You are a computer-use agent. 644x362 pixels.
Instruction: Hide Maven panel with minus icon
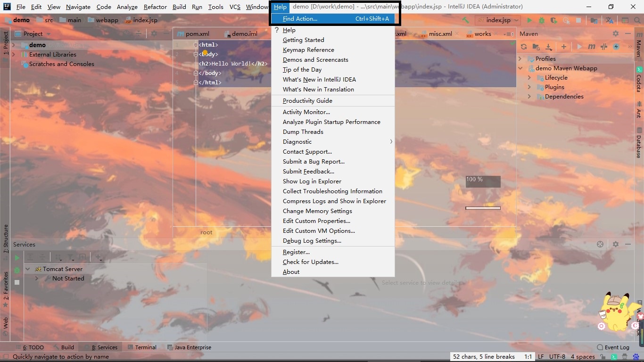click(x=628, y=33)
